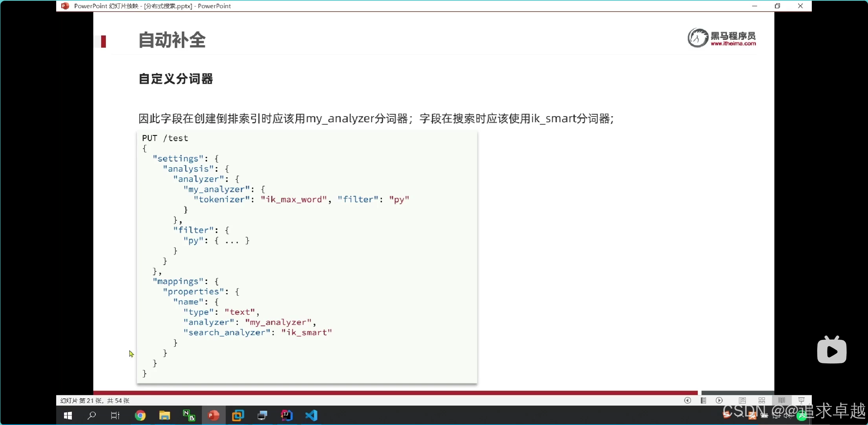The width and height of the screenshot is (868, 425).
Task: Go to previous slide using status bar arrow
Action: tap(687, 400)
